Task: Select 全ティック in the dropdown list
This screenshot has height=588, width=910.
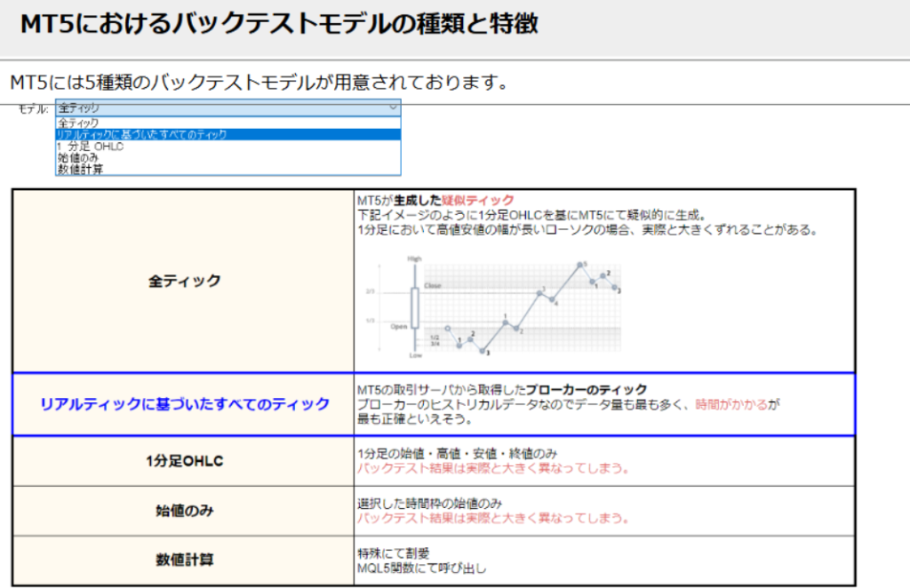Action: click(228, 123)
